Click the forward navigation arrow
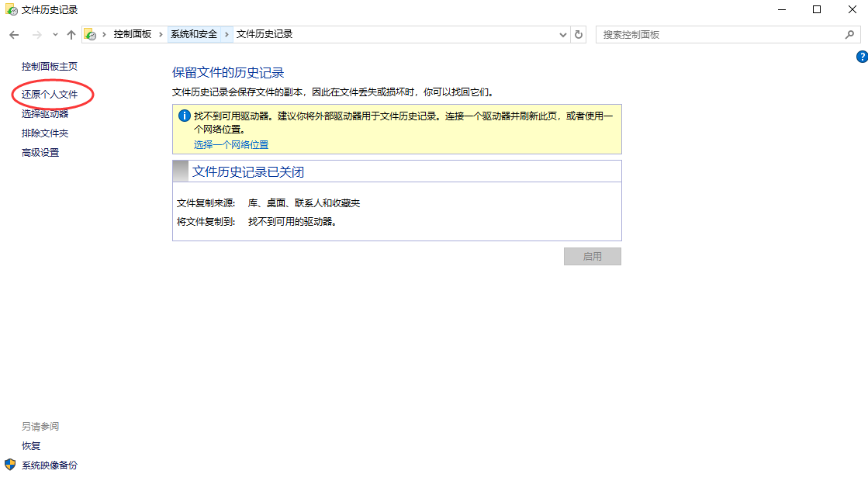The height and width of the screenshot is (481, 868). coord(35,34)
